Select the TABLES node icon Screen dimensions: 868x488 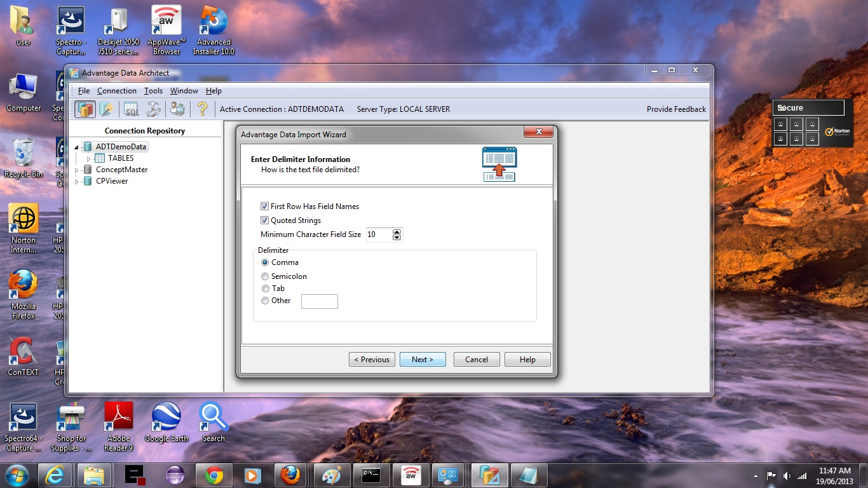pyautogui.click(x=100, y=158)
